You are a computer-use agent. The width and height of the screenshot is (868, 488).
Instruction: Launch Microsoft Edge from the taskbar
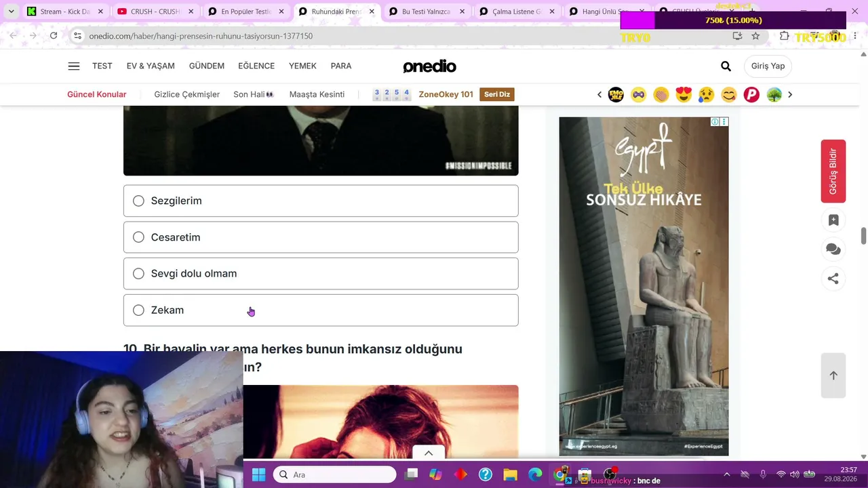click(x=535, y=474)
